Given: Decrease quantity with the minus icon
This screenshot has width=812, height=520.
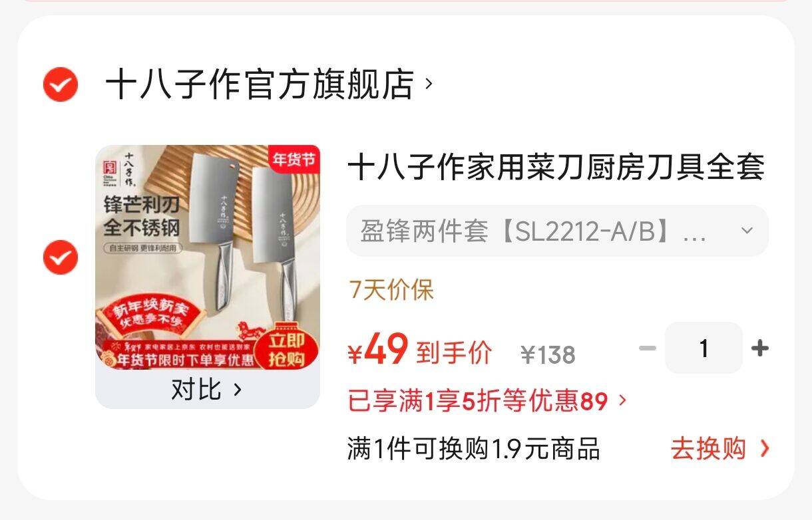Looking at the screenshot, I should click(647, 348).
